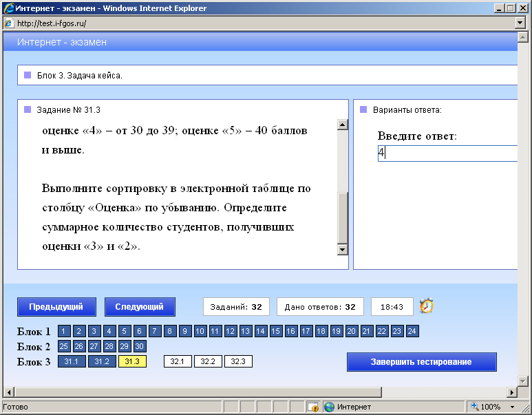The image size is (532, 415).
Task: Open task 32.2 in Блок 3
Action: tap(208, 361)
